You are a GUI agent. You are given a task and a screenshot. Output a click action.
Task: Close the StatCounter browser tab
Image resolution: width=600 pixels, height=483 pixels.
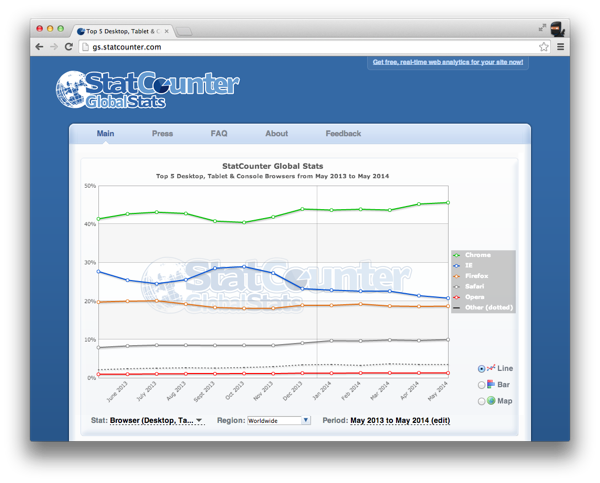166,31
